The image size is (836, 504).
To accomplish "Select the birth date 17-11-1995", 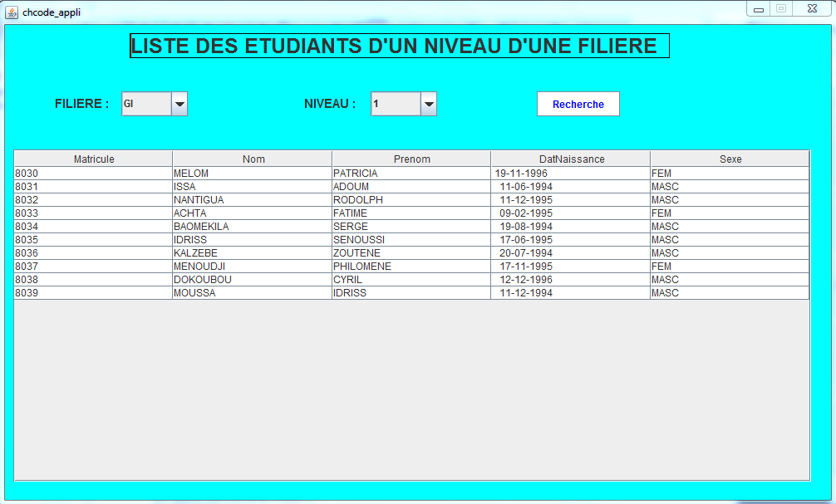I will [x=570, y=267].
